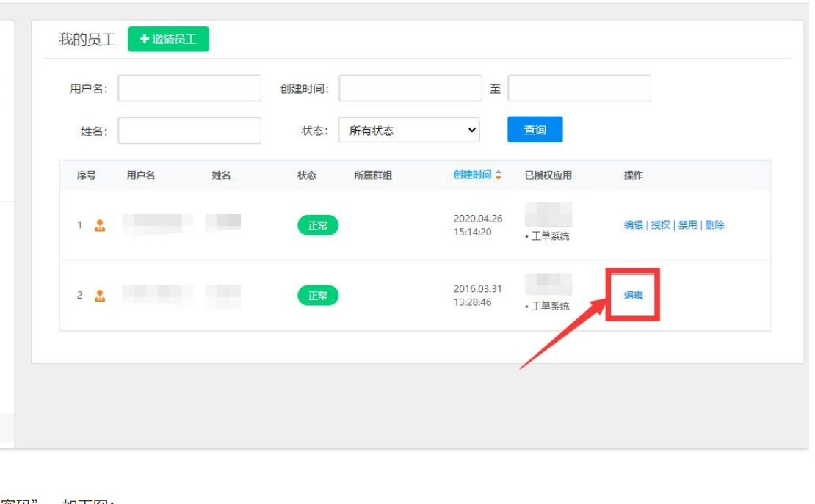Click 工单系统 app in the second row
This screenshot has height=504, width=815.
coord(551,306)
